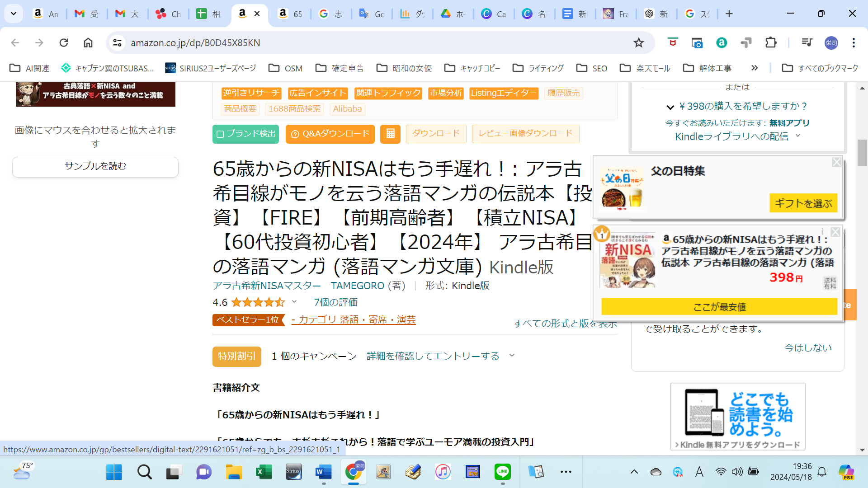This screenshot has width=868, height=488.
Task: Click the screenshot camera extension icon
Action: pyautogui.click(x=697, y=42)
